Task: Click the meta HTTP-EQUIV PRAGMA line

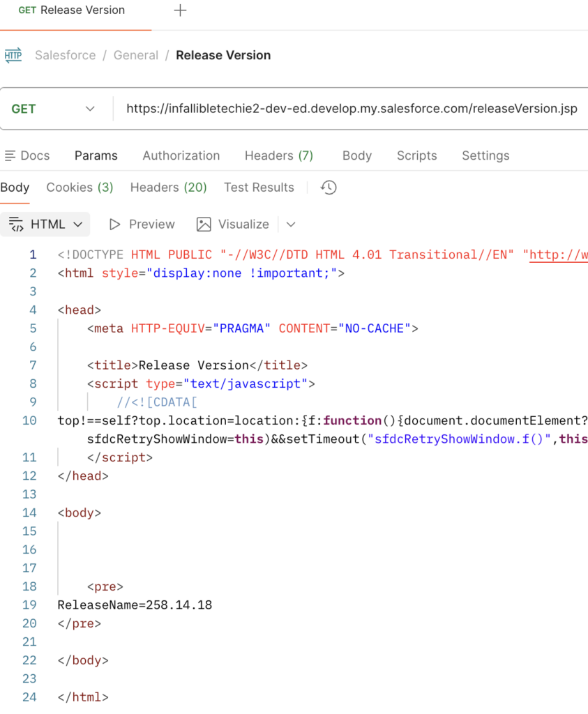Action: [252, 328]
